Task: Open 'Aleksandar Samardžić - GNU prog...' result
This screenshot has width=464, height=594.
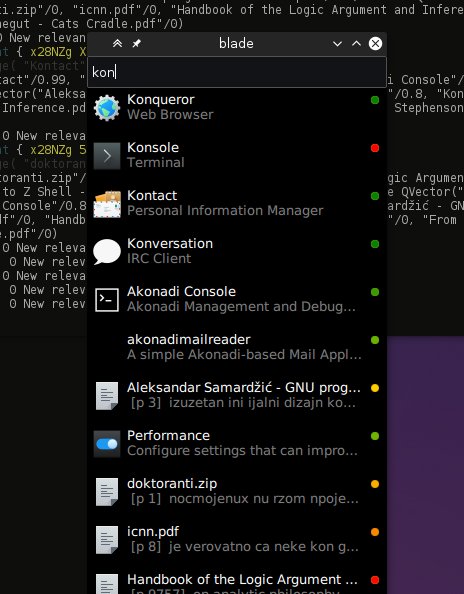Action: 244,388
